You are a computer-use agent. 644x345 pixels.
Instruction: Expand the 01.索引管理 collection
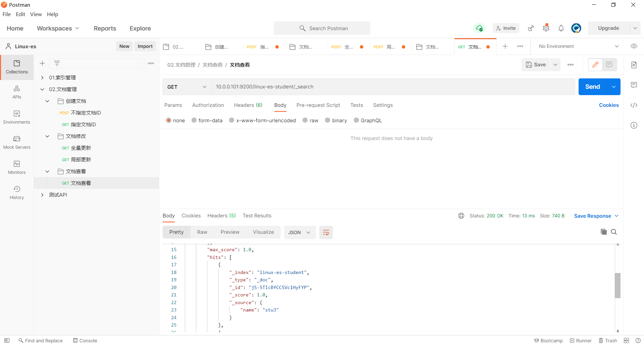tap(42, 78)
